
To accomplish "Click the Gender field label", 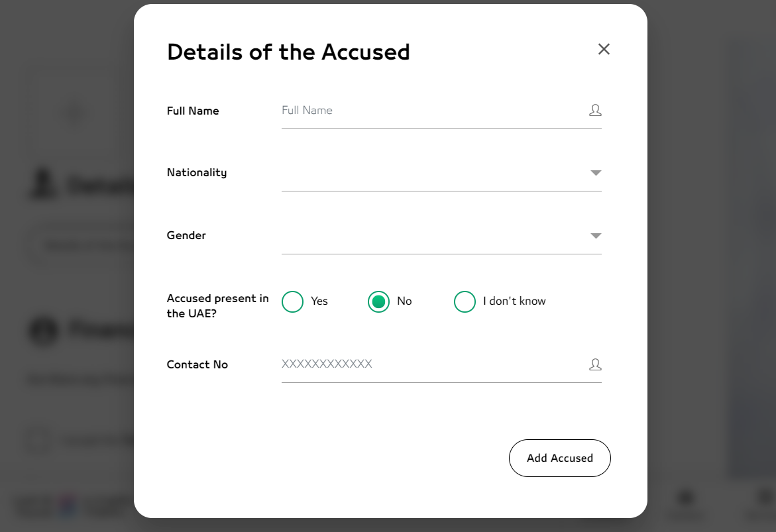I will pos(186,236).
